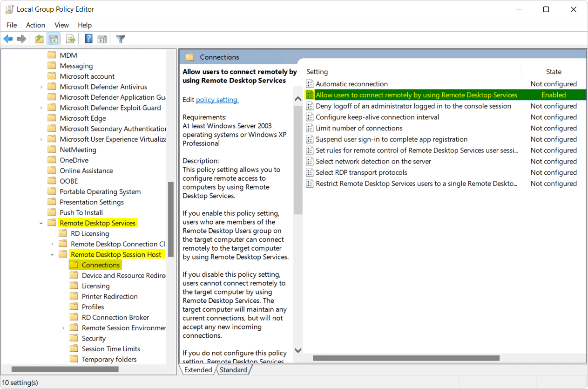Expand the Microsoft Defender Antivirus node
The image size is (588, 389).
41,87
